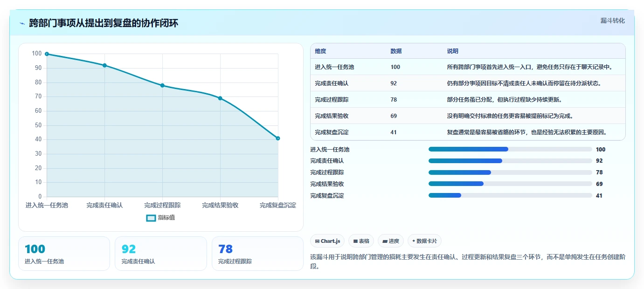Click chart data point for 完成结果验收

[220, 98]
